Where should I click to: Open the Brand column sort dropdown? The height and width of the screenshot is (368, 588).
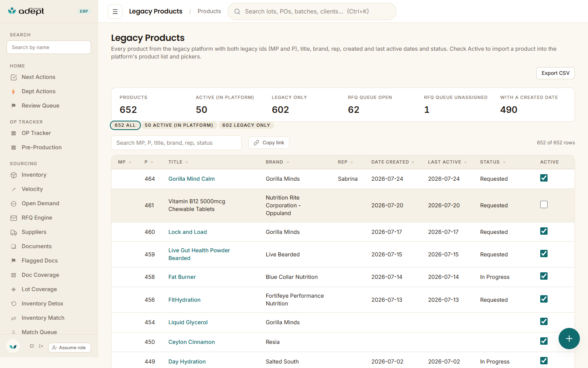click(x=288, y=162)
